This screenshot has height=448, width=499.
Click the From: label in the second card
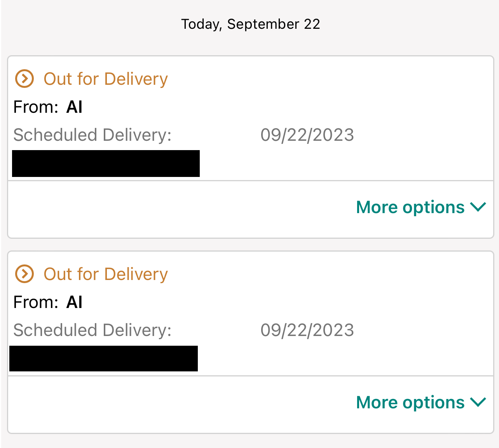[x=36, y=302]
